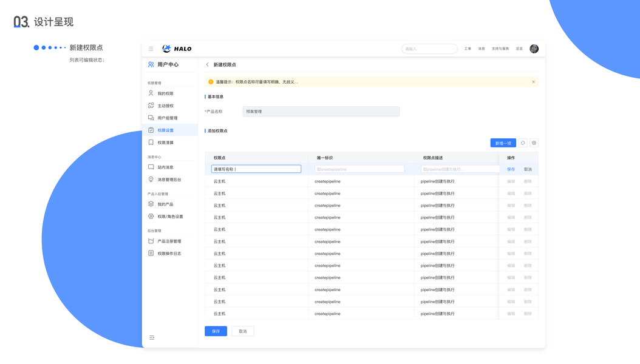The width and height of the screenshot is (640, 364).
Task: Click the 新建权限点 page title
Action: point(225,65)
